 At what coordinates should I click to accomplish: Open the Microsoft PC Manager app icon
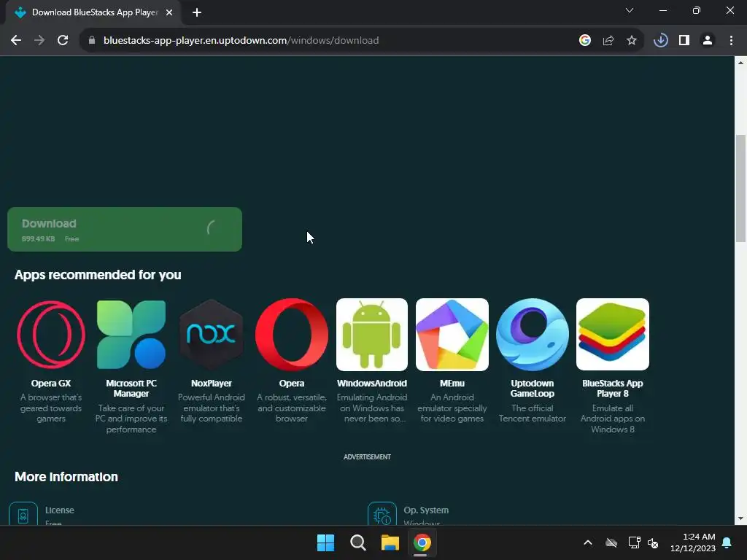(131, 334)
